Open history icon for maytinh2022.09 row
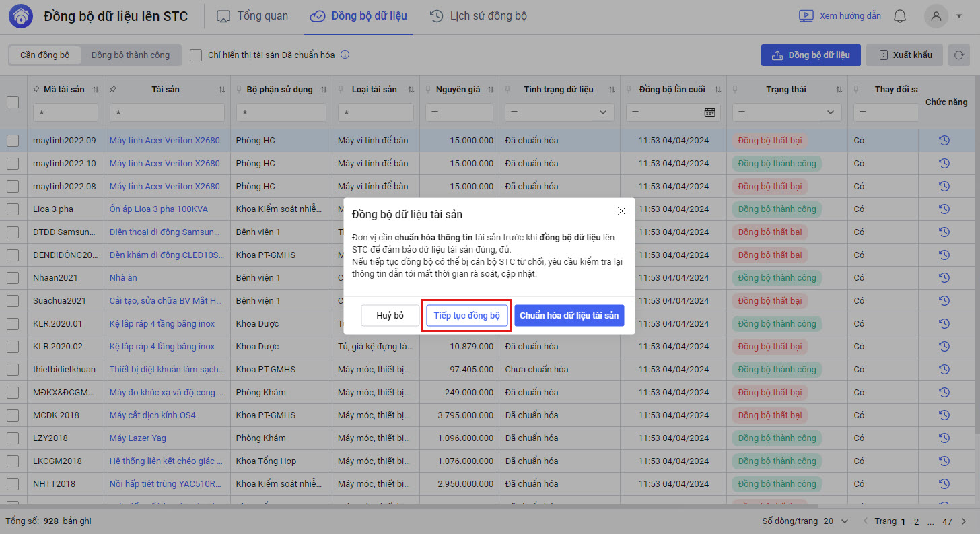980x534 pixels. click(944, 141)
